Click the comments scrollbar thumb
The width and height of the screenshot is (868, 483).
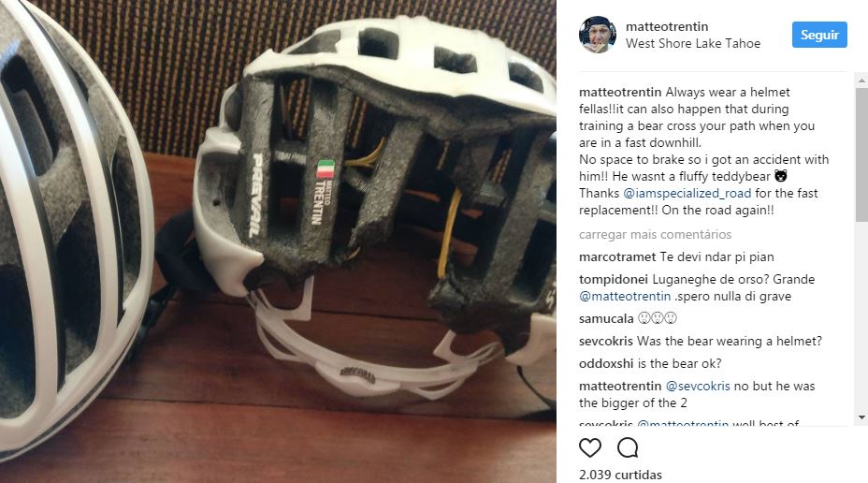click(861, 155)
